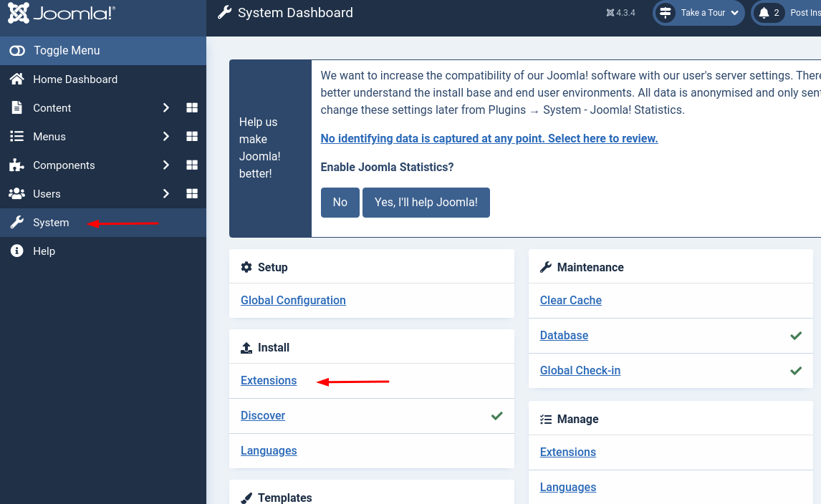This screenshot has height=504, width=821.
Task: Expand the Content menu chevron
Action: 166,108
